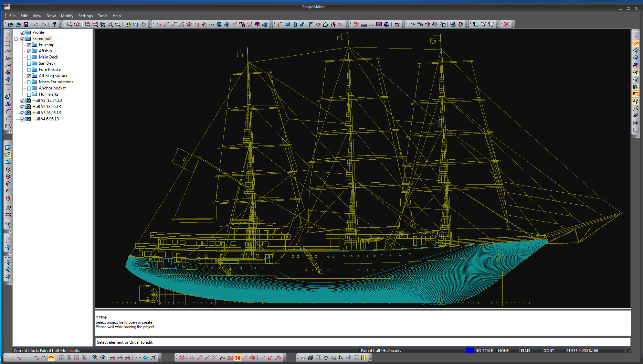Uncheck the Foreship checkbox
The height and width of the screenshot is (364, 643).
(x=29, y=45)
